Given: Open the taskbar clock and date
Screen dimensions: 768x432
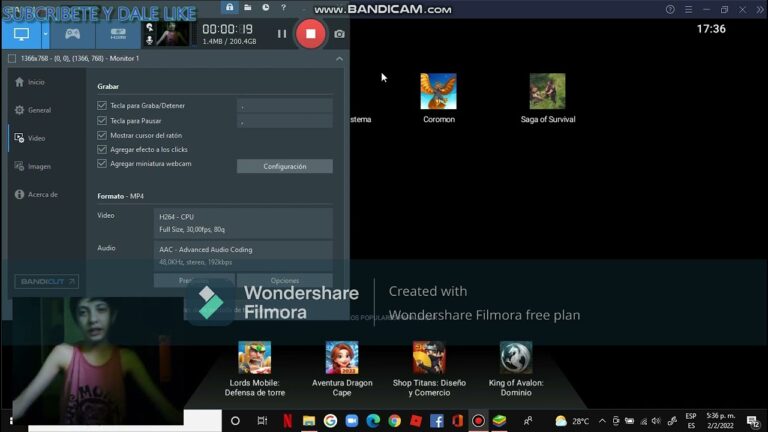Looking at the screenshot, I should 720,421.
